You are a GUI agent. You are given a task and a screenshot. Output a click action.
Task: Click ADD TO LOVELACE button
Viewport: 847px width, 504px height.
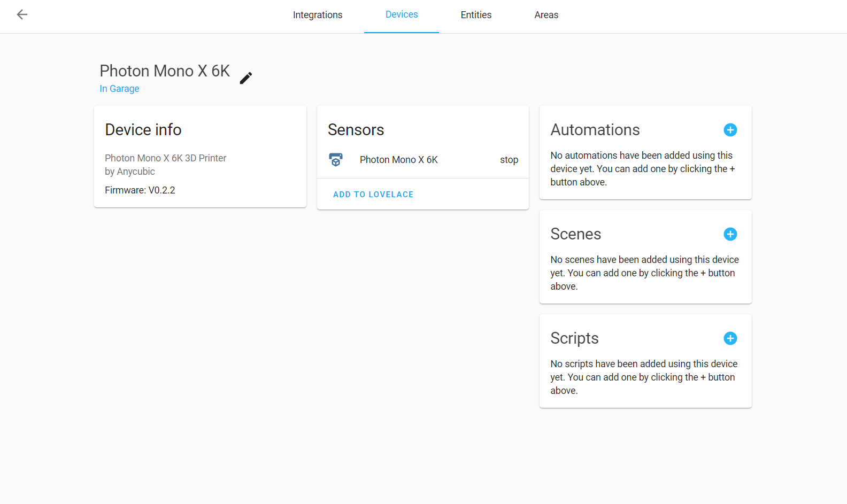373,195
